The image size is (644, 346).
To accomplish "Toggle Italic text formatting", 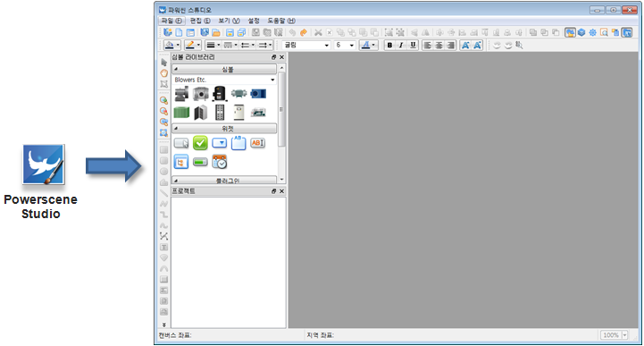I will click(401, 46).
